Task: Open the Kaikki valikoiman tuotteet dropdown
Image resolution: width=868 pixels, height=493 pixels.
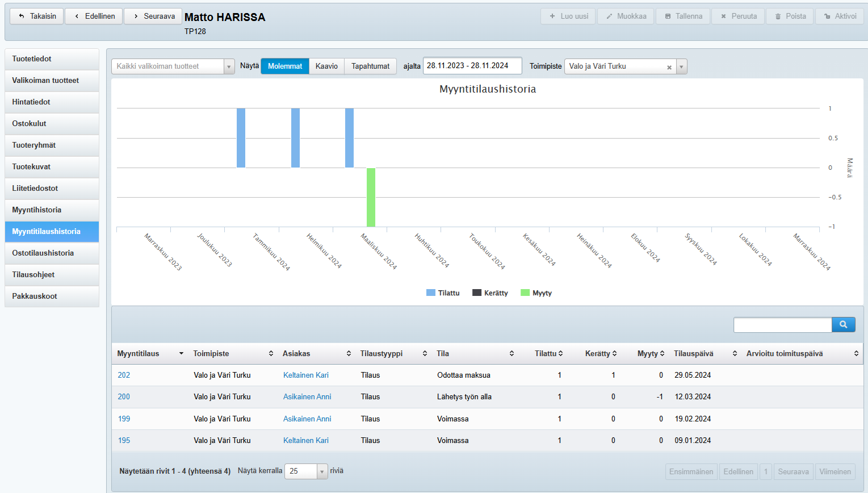Action: tap(173, 66)
